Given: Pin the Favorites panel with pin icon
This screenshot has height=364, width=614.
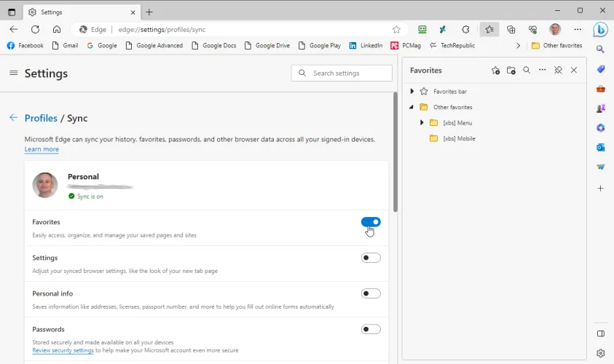Looking at the screenshot, I should [558, 71].
